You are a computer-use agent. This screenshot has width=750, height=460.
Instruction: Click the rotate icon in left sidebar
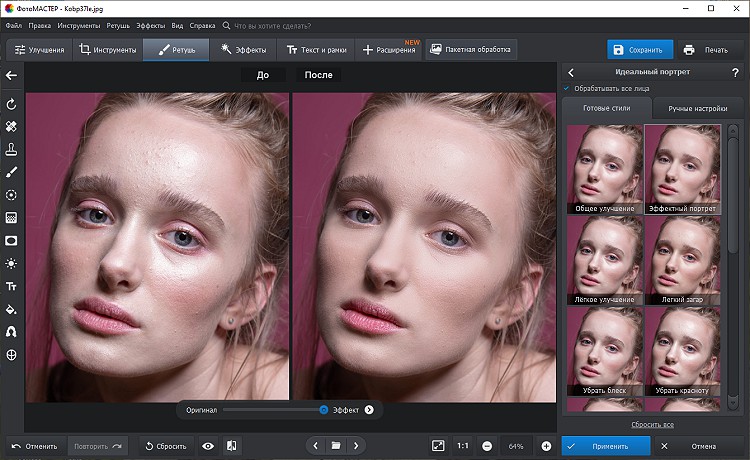(11, 104)
